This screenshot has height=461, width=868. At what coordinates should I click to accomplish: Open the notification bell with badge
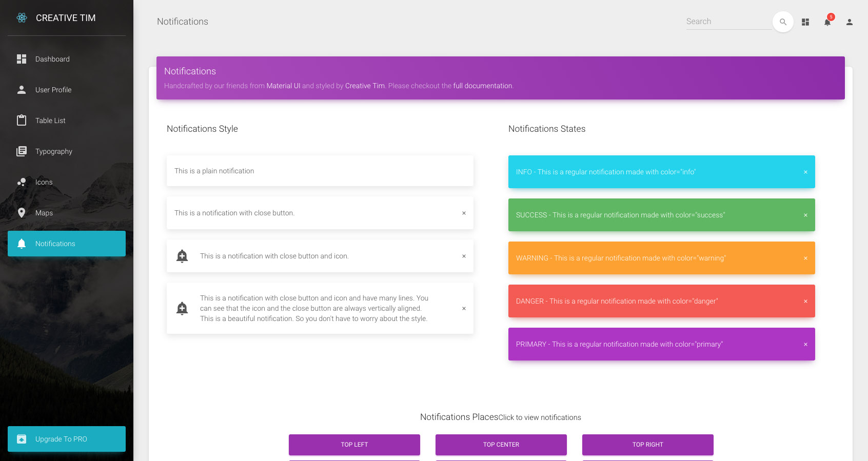pyautogui.click(x=827, y=22)
